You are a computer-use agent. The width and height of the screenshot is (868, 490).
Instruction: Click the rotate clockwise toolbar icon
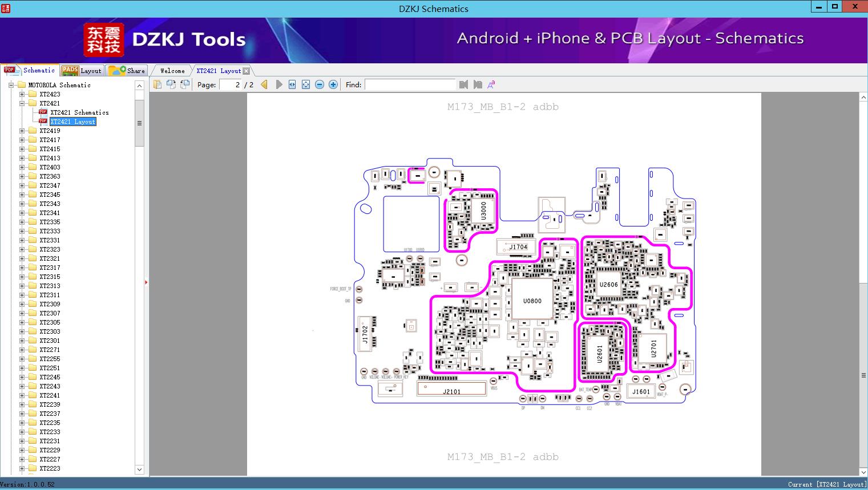184,84
